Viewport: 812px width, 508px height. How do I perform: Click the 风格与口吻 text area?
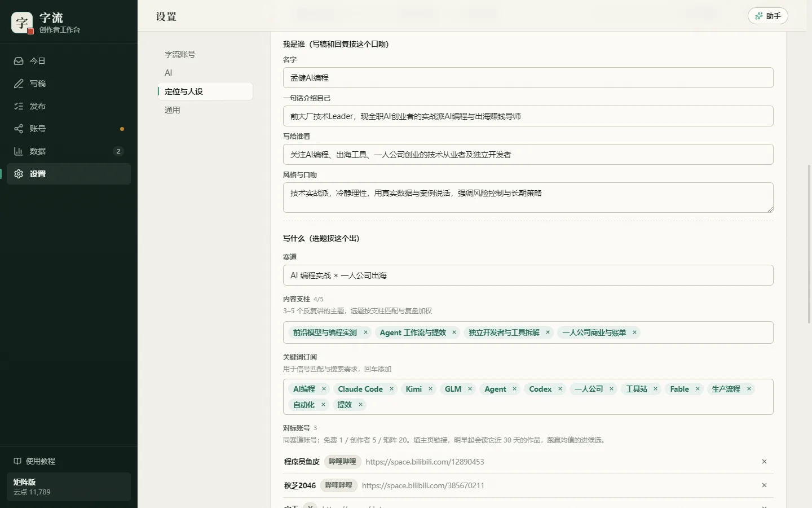click(528, 198)
